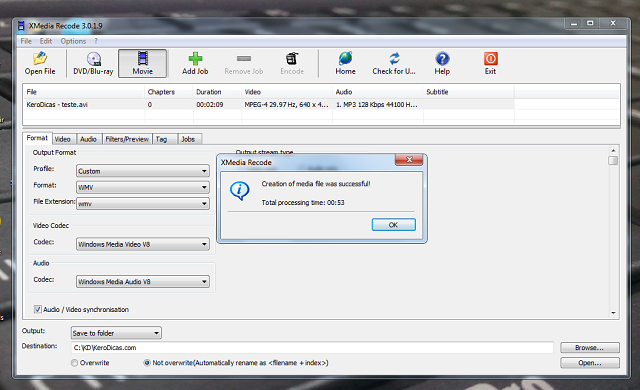The width and height of the screenshot is (640, 390).
Task: Close the main XMedia Recode window
Action: point(613,24)
